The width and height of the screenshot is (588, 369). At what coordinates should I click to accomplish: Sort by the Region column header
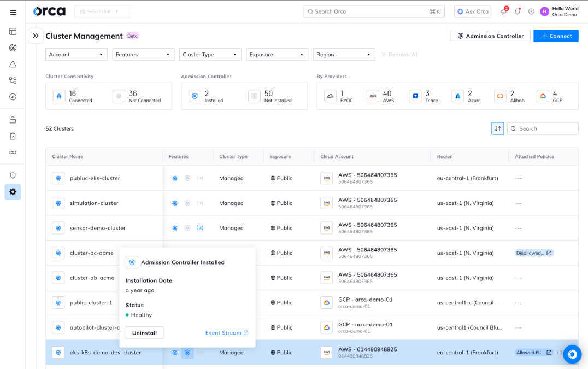tap(445, 156)
